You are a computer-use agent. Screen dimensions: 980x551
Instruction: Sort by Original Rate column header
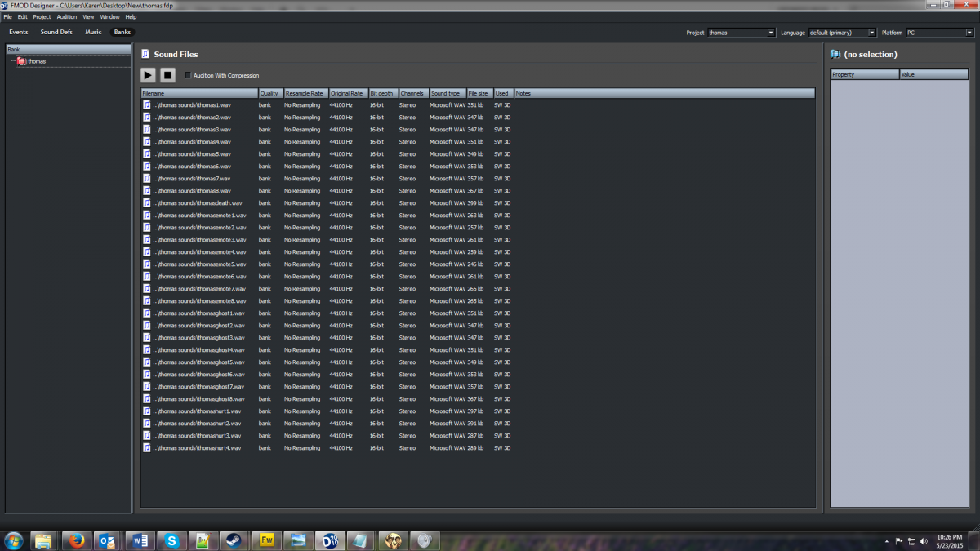click(348, 93)
